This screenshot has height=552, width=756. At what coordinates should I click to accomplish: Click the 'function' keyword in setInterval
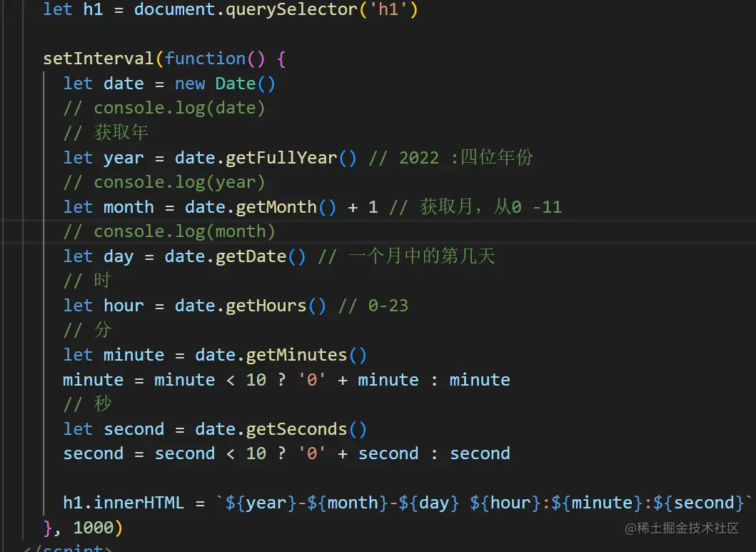click(205, 59)
